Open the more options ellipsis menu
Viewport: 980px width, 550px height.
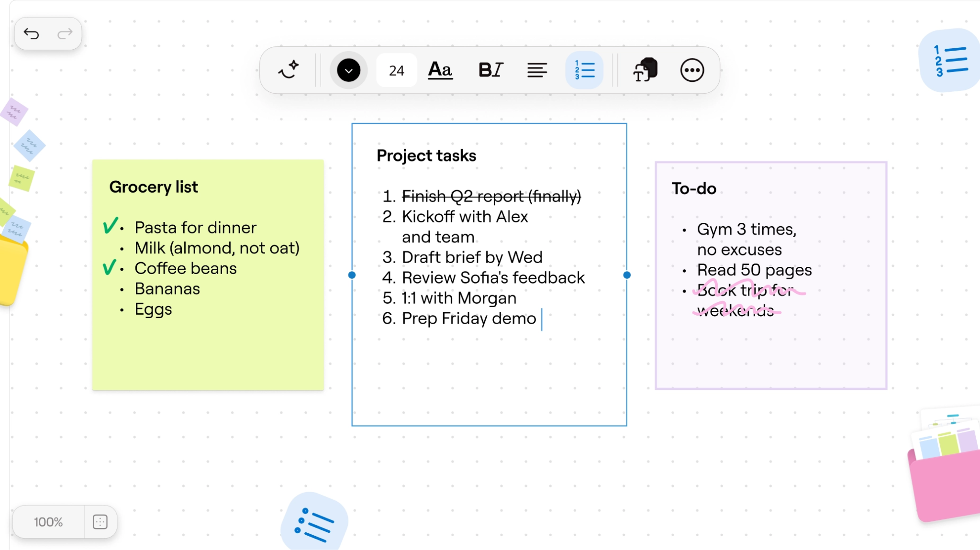tap(692, 70)
